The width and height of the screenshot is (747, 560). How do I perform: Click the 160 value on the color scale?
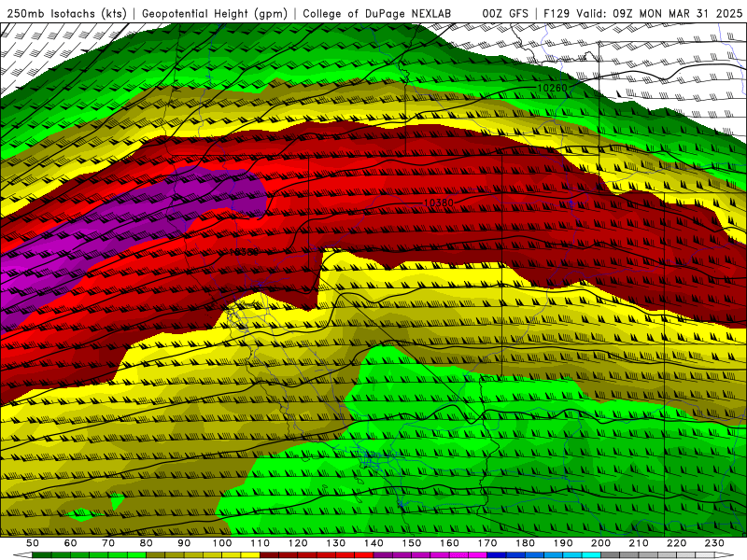(x=449, y=543)
